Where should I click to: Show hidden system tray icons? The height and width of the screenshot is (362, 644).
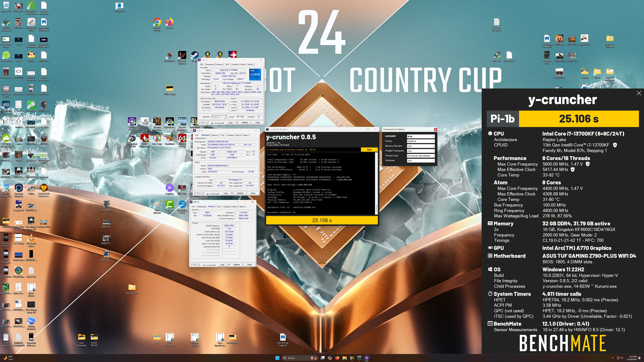tap(613, 358)
